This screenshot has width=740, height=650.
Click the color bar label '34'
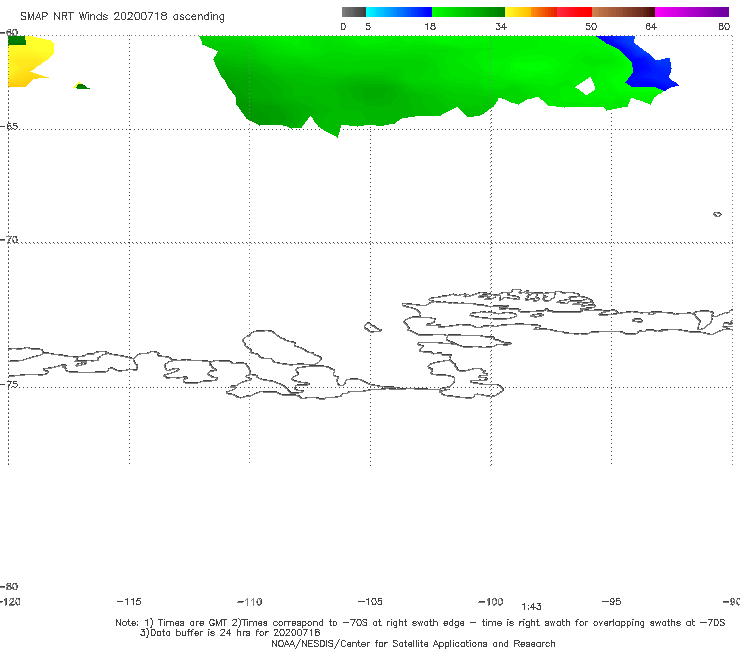(x=501, y=27)
